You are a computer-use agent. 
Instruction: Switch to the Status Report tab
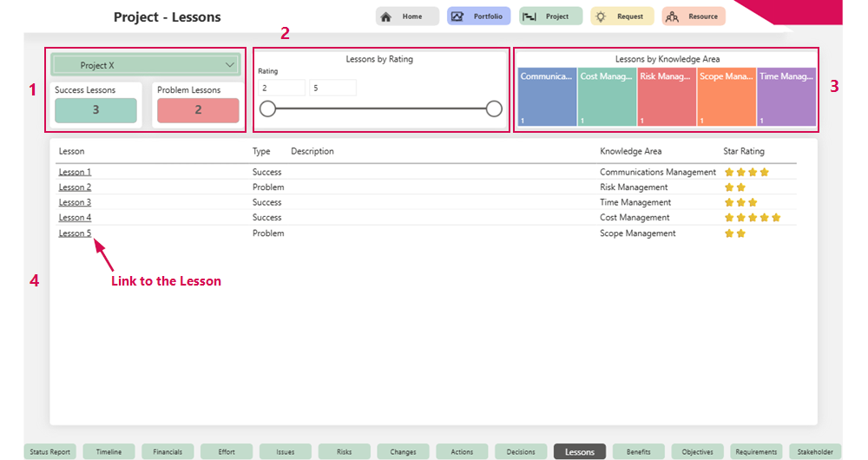click(49, 451)
